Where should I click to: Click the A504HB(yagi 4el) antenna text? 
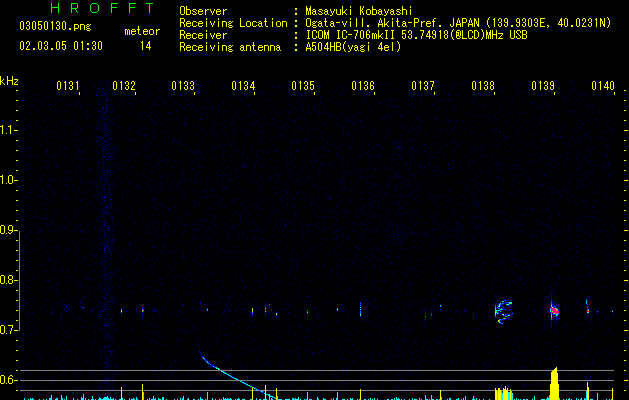click(353, 47)
